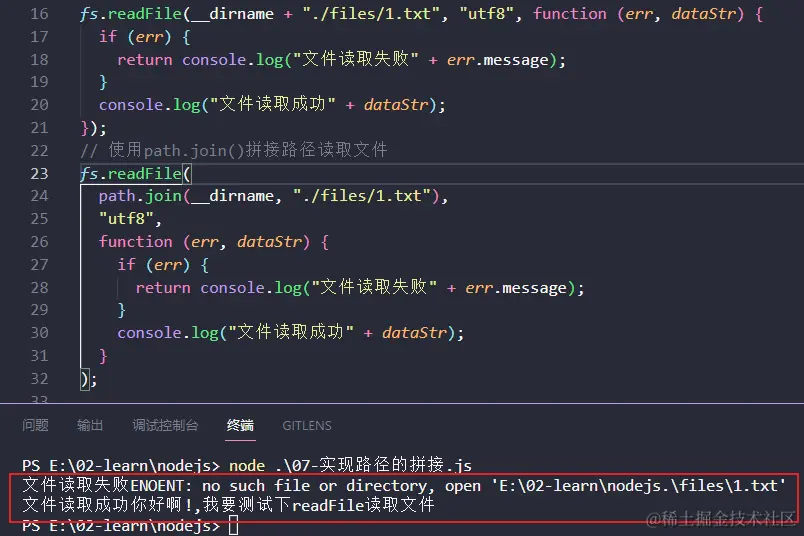Click line number 26 in the gutter
The width and height of the screenshot is (804, 536).
39,242
